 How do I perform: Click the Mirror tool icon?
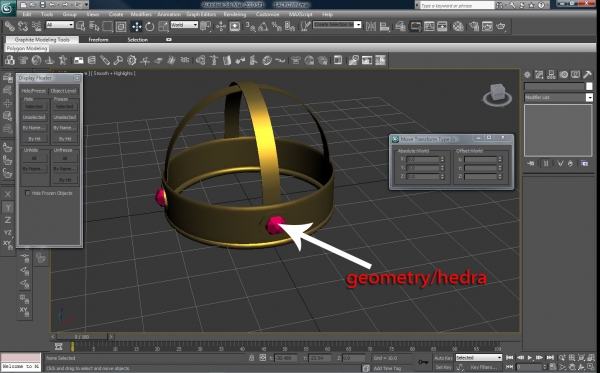coord(371,26)
